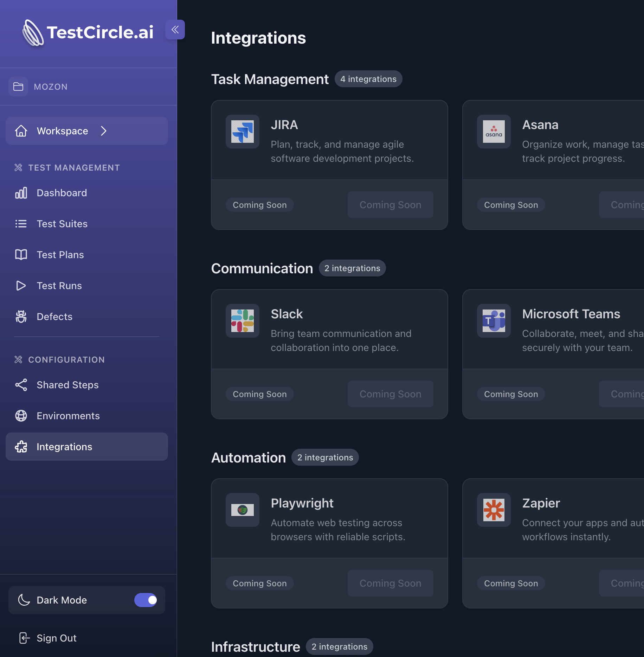Click the Zapier integration logo
Viewport: 644px width, 657px height.
(x=494, y=510)
